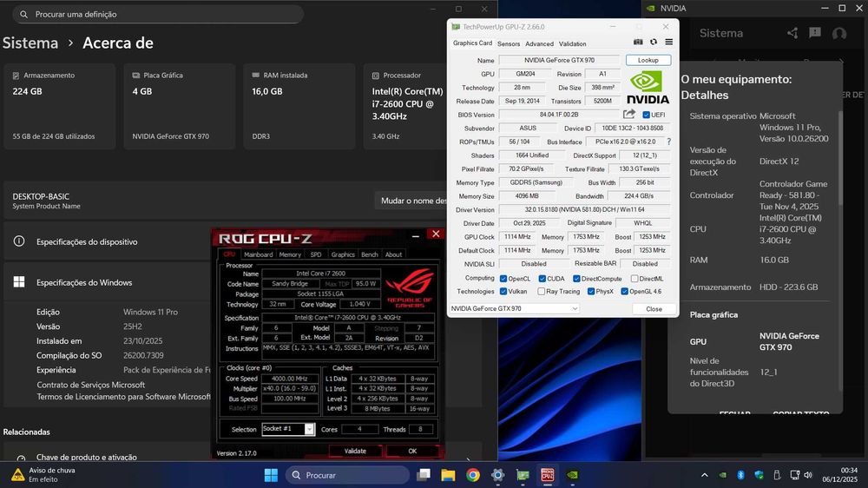Click the Bus Interface question mark icon
Image resolution: width=868 pixels, height=488 pixels.
coord(668,142)
